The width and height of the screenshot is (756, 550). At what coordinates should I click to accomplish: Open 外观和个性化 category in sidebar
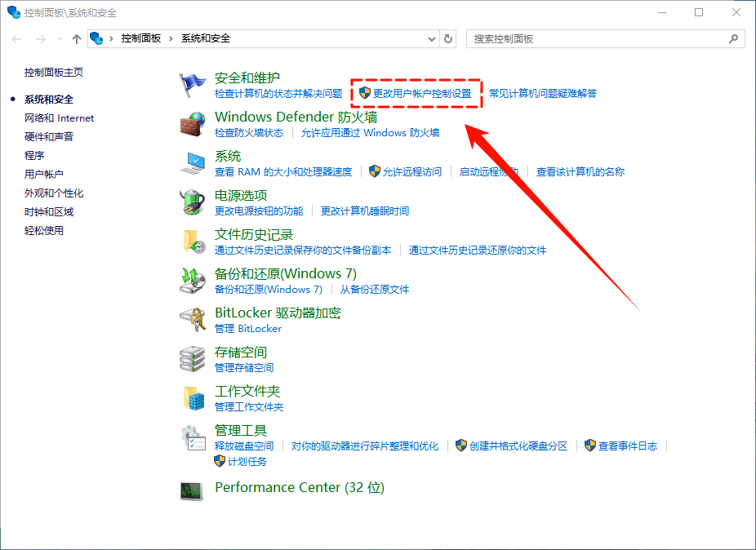54,193
